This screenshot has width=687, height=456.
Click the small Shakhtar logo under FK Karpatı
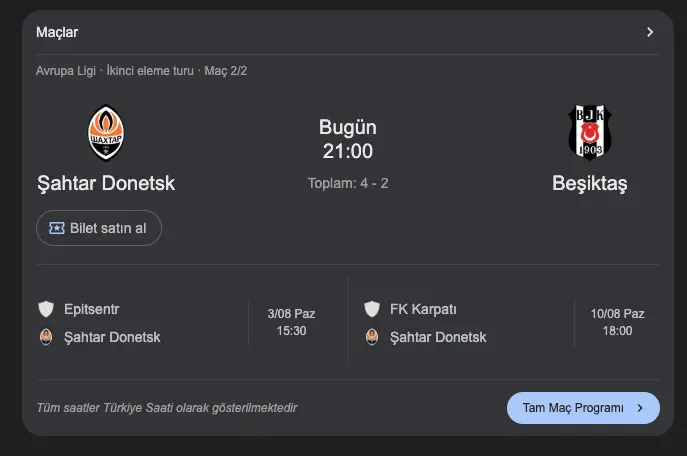tap(372, 337)
